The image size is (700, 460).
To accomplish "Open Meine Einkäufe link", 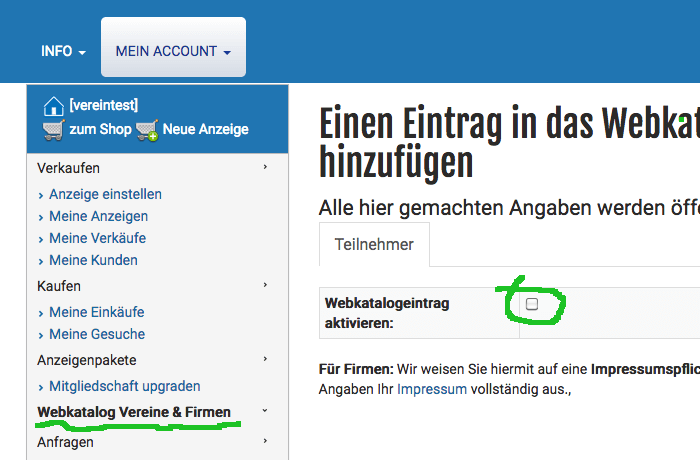I will tap(96, 312).
